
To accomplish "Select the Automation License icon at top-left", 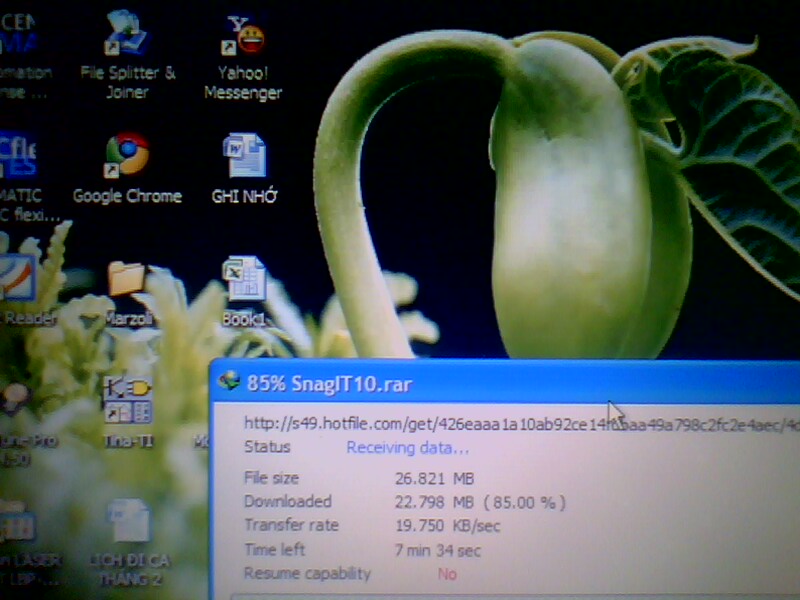I will click(20, 40).
